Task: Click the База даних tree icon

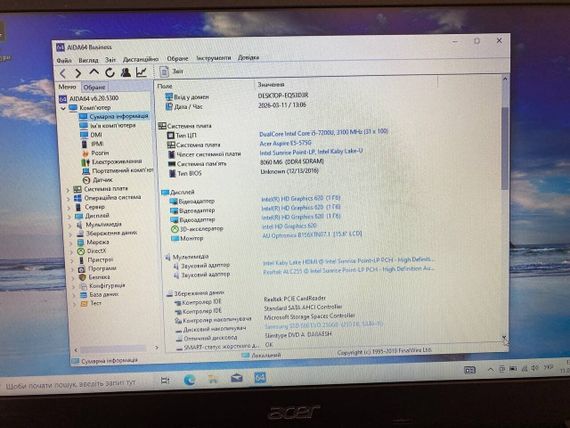Action: click(x=84, y=295)
